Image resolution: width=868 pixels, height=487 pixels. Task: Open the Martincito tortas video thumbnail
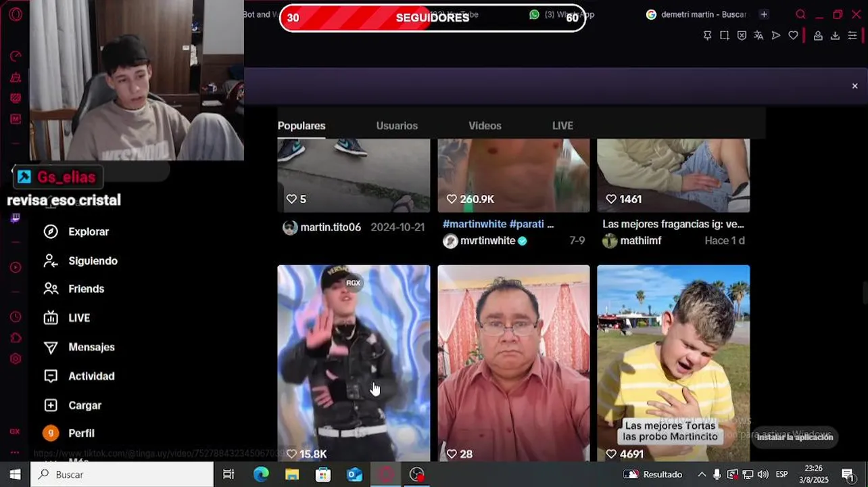click(673, 363)
